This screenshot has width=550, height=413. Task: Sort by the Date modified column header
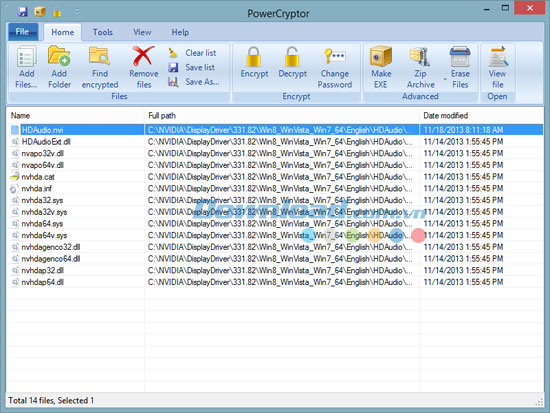coord(445,115)
